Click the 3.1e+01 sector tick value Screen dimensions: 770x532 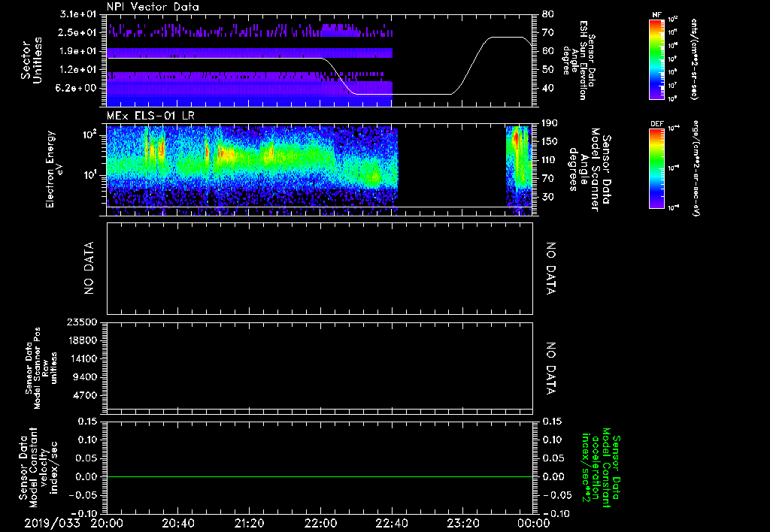(x=78, y=14)
